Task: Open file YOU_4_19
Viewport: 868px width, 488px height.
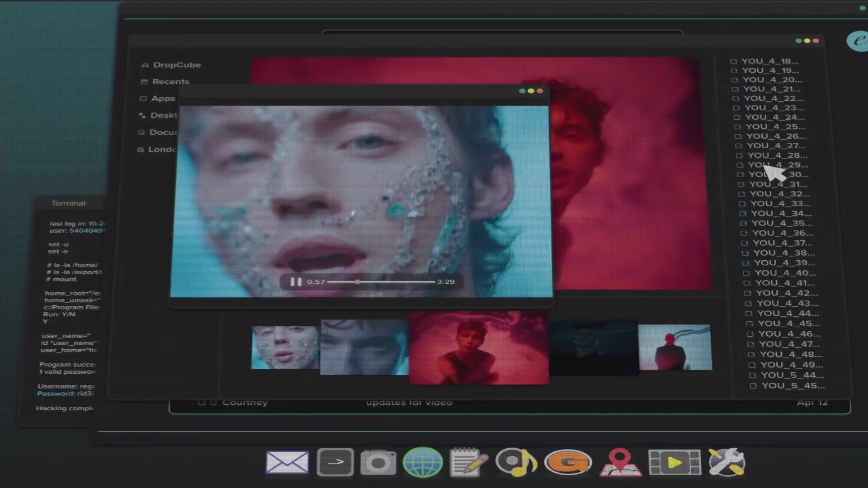Action: [x=770, y=70]
